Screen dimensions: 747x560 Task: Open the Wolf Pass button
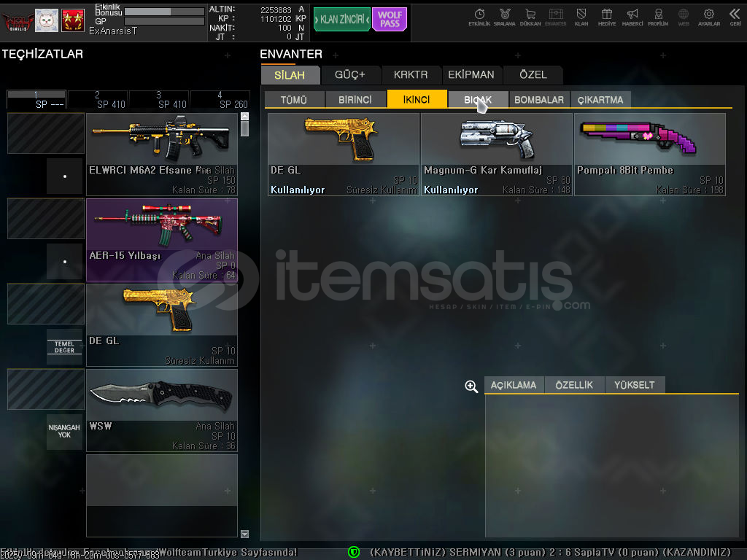tap(390, 19)
